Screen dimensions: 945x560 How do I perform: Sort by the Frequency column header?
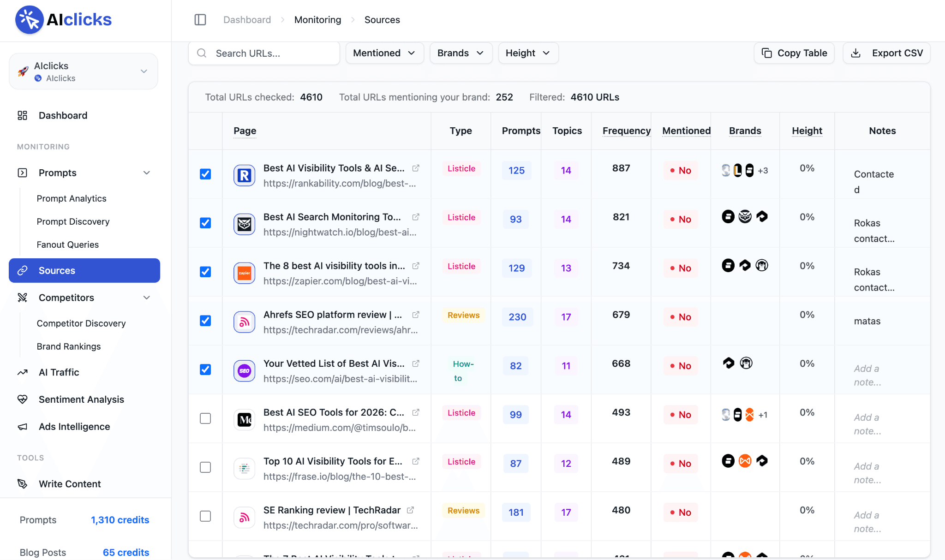627,131
